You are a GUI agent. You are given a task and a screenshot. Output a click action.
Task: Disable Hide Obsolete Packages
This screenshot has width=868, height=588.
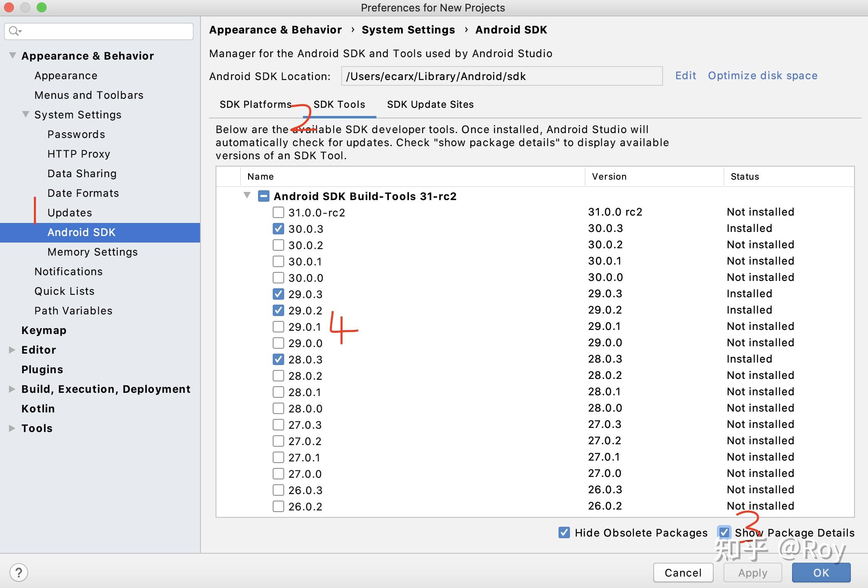click(564, 532)
